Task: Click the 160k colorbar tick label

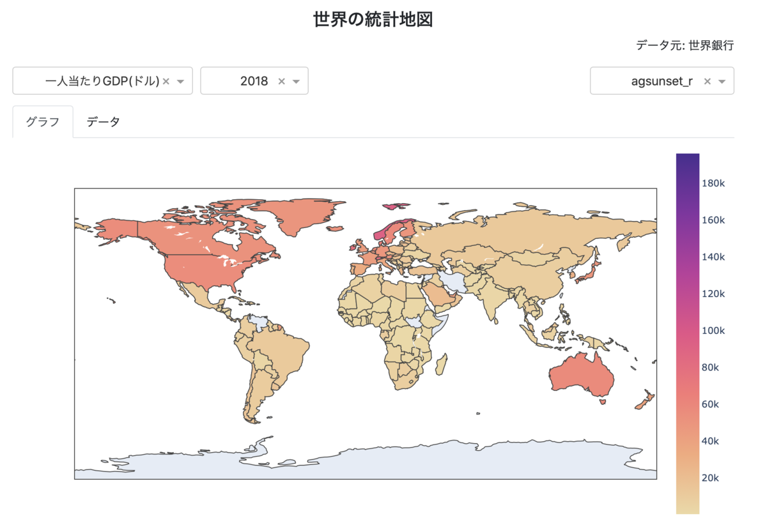Action: [713, 220]
